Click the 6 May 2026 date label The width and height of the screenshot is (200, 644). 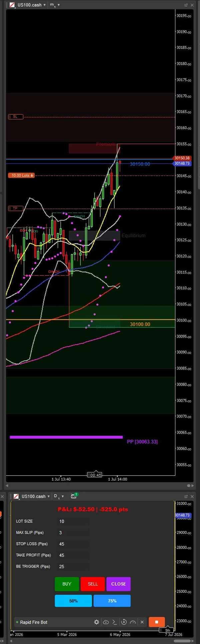(120, 635)
